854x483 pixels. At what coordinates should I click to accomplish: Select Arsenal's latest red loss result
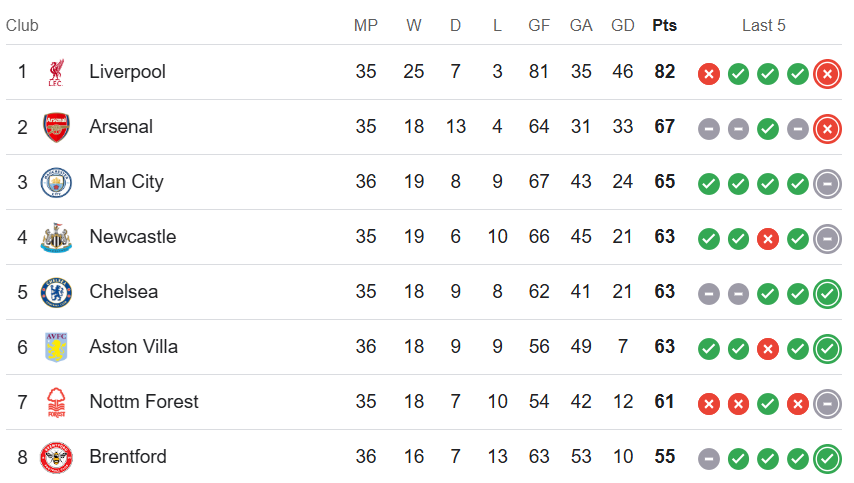(827, 129)
